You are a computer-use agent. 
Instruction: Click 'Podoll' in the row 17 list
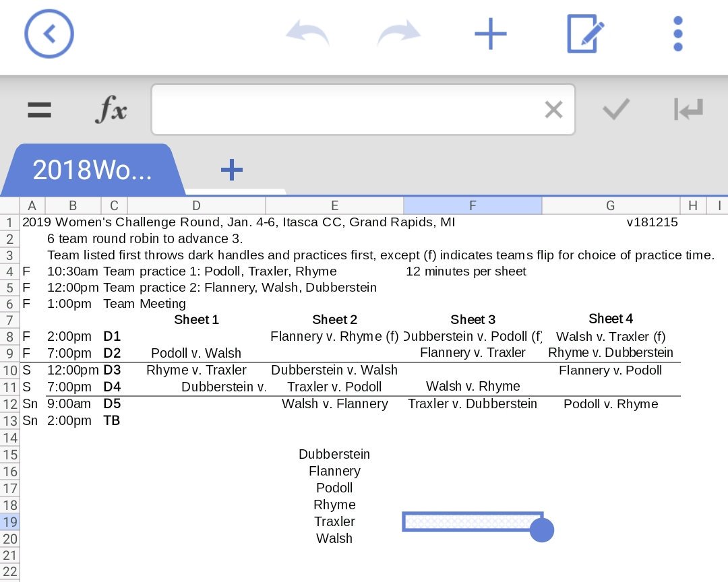[x=334, y=488]
